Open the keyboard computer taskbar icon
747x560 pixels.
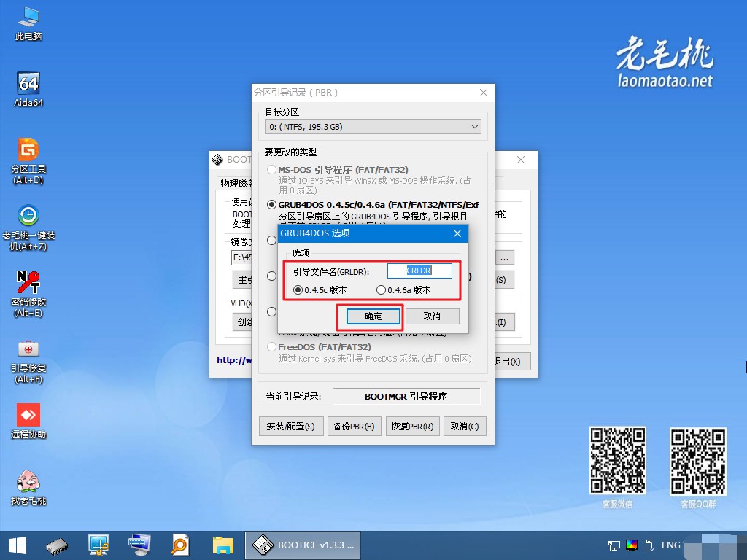click(x=139, y=545)
